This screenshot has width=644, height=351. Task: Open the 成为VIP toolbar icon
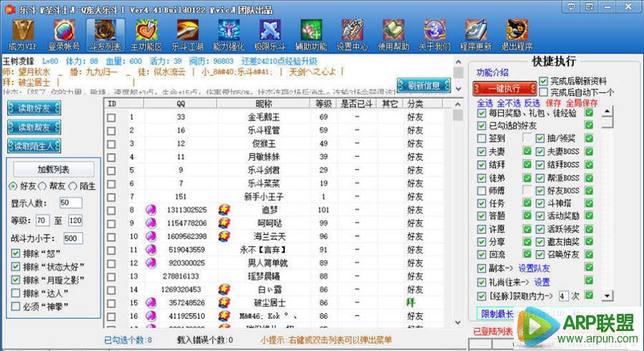[x=23, y=35]
